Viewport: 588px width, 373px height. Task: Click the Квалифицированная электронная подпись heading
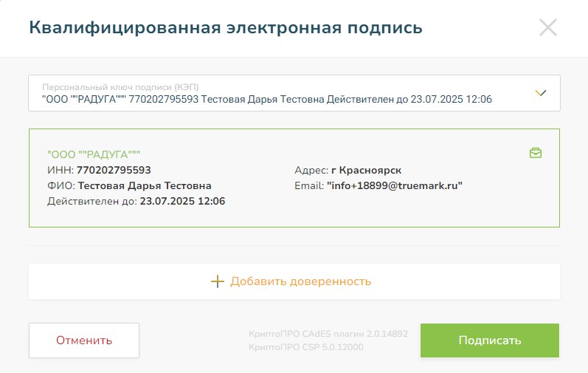[226, 28]
